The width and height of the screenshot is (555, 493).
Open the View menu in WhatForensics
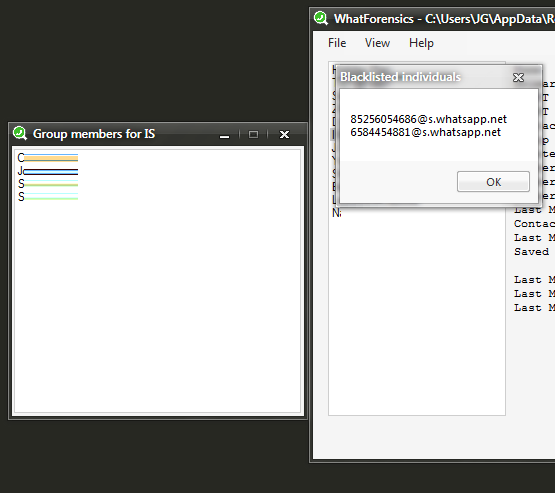pyautogui.click(x=377, y=43)
